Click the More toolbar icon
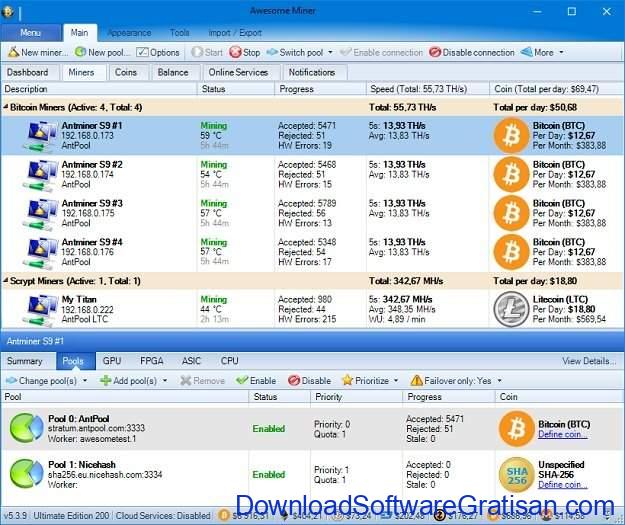625x525 pixels. [x=527, y=52]
